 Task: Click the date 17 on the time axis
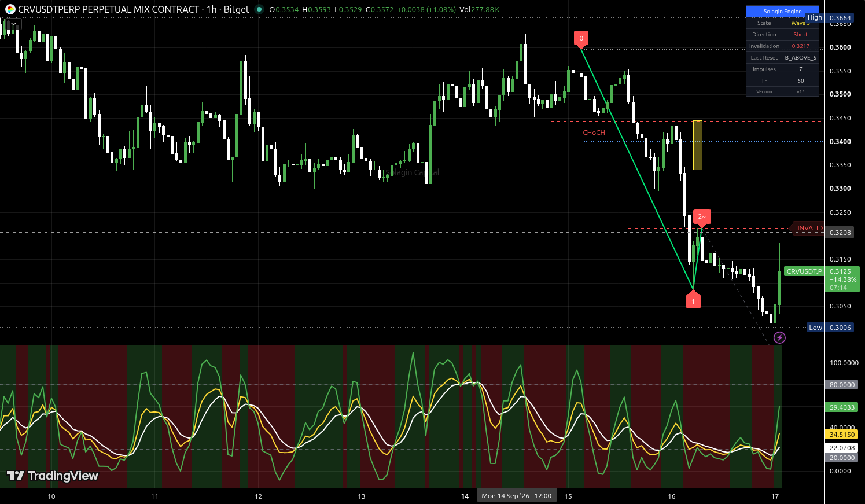(x=775, y=496)
